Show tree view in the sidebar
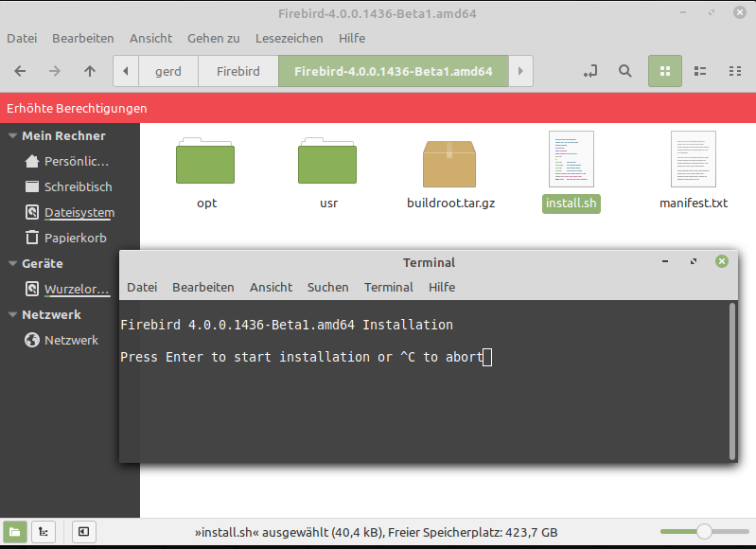This screenshot has height=549, width=756. point(44,532)
